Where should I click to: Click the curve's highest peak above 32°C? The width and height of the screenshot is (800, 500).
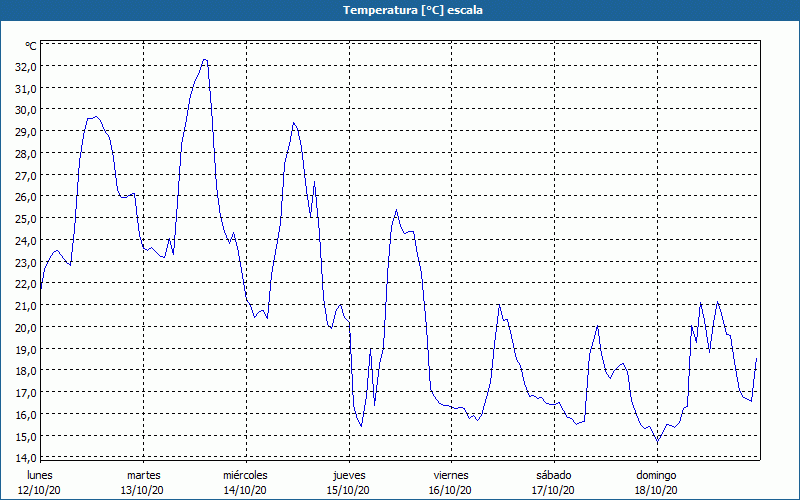click(x=205, y=60)
